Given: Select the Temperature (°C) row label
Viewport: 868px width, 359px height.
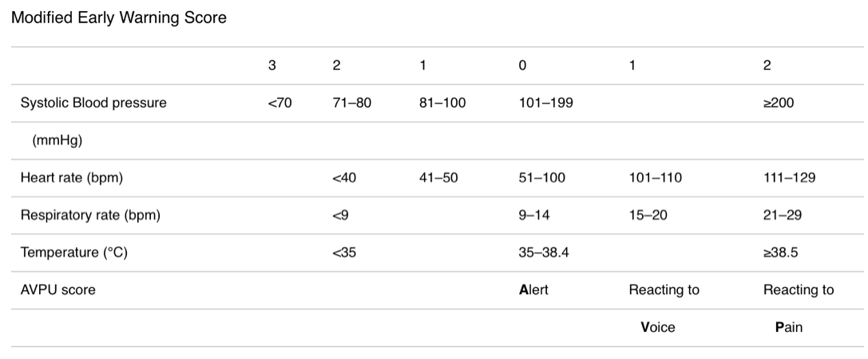Looking at the screenshot, I should pyautogui.click(x=74, y=253).
